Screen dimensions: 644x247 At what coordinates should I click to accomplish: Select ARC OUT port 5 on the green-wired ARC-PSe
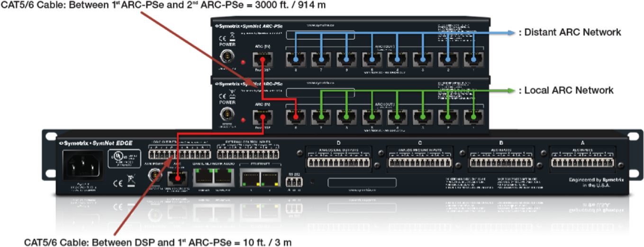point(372,116)
